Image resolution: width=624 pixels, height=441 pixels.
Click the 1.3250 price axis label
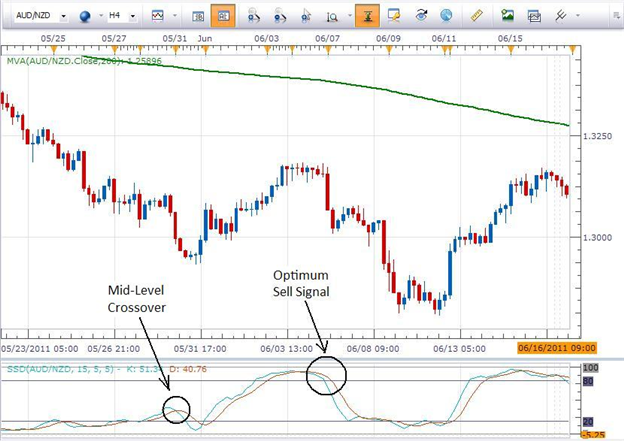[597, 136]
